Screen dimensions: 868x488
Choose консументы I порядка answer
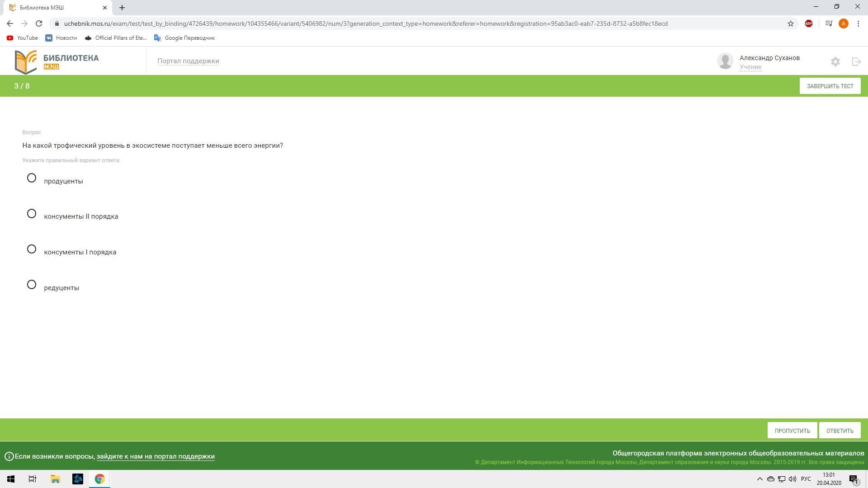[x=32, y=249]
